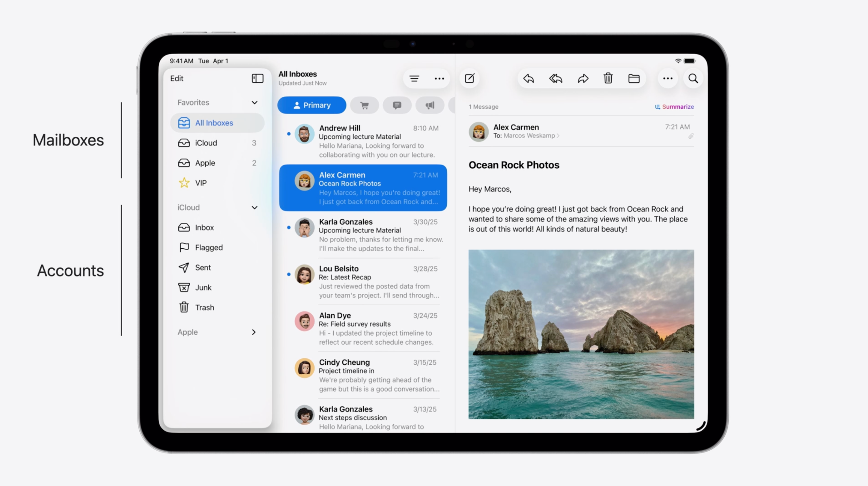Viewport: 868px width, 486px height.
Task: Switch to the Transactions cart tab
Action: point(364,106)
